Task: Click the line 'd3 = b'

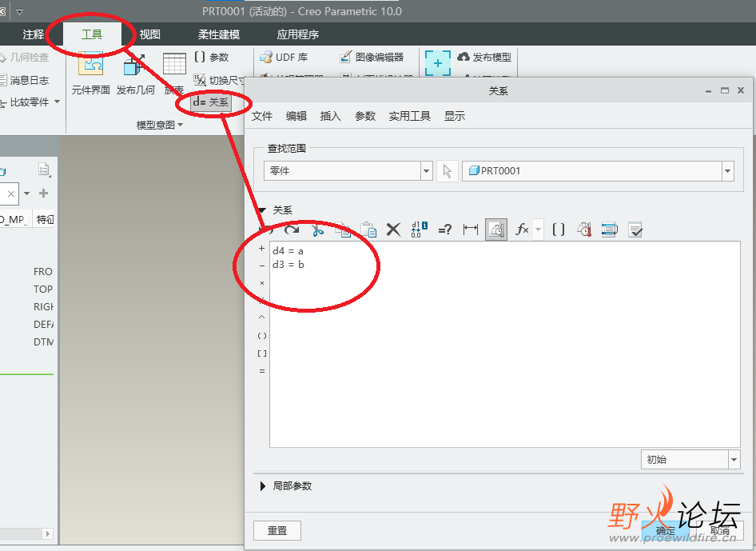Action: (288, 265)
